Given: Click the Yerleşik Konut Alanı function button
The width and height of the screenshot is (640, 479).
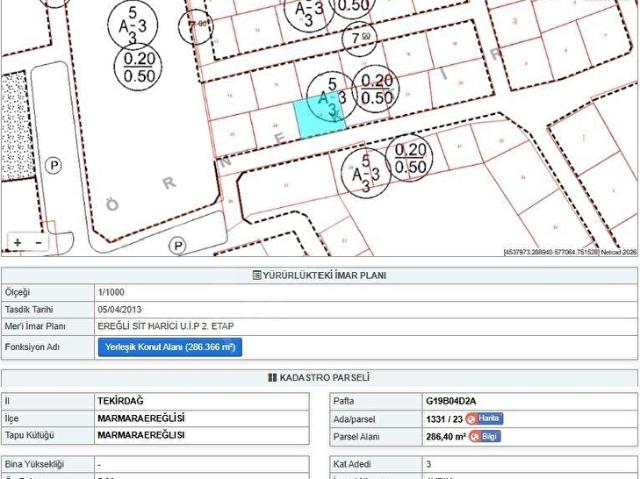Looking at the screenshot, I should (x=170, y=347).
